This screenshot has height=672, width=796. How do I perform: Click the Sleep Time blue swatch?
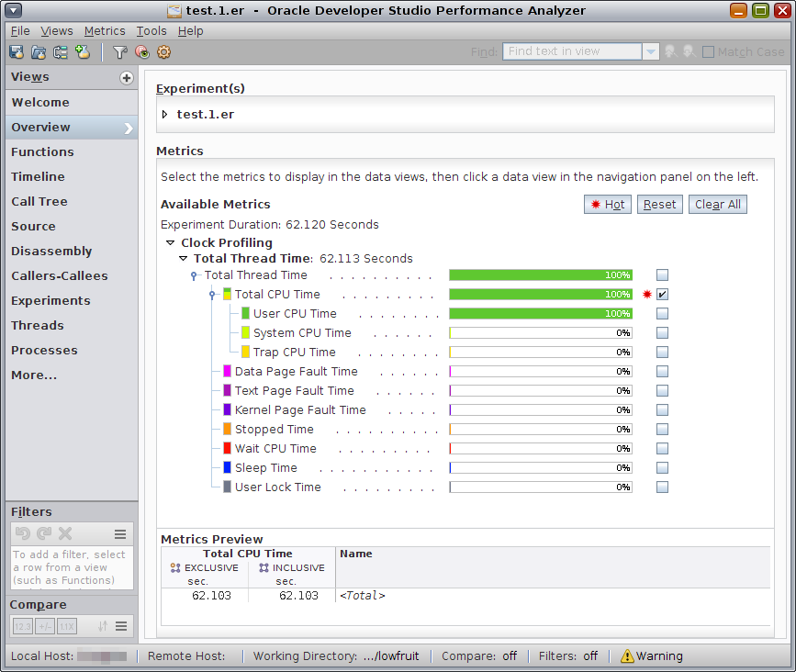[x=227, y=468]
